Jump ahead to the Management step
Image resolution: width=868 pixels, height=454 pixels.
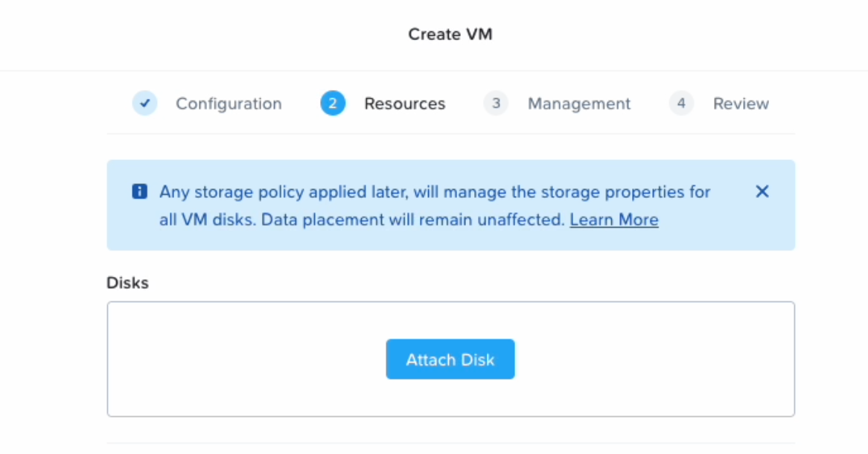click(x=578, y=103)
